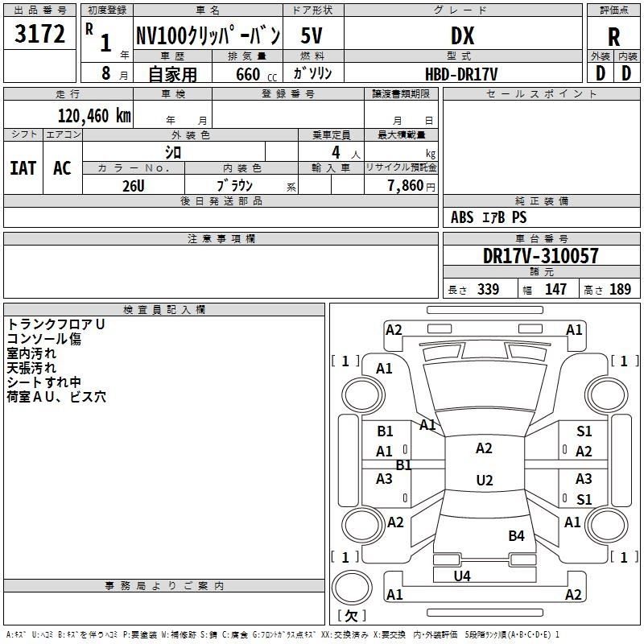Screen dimensions: 644x644
Task: Click the model code HBD-DR17V
Action: point(461,74)
